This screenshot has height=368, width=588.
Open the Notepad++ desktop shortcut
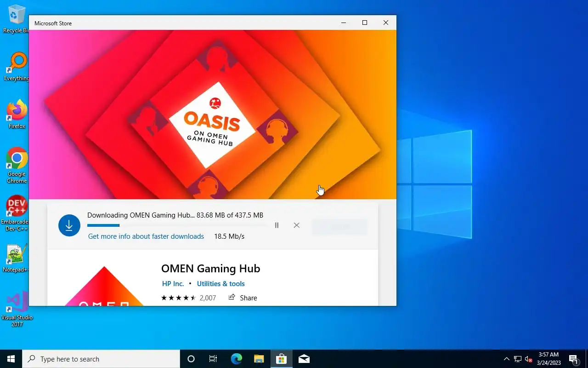[16, 259]
